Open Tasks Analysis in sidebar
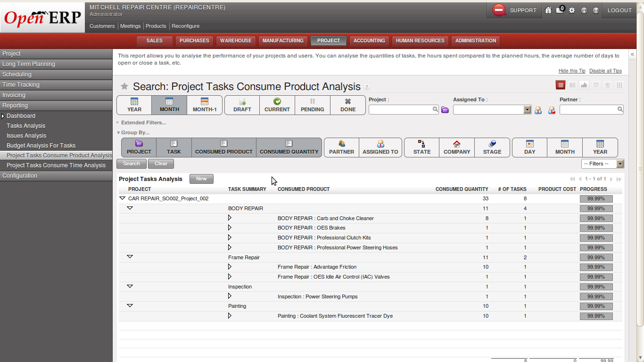This screenshot has width=644, height=362. coord(26,126)
